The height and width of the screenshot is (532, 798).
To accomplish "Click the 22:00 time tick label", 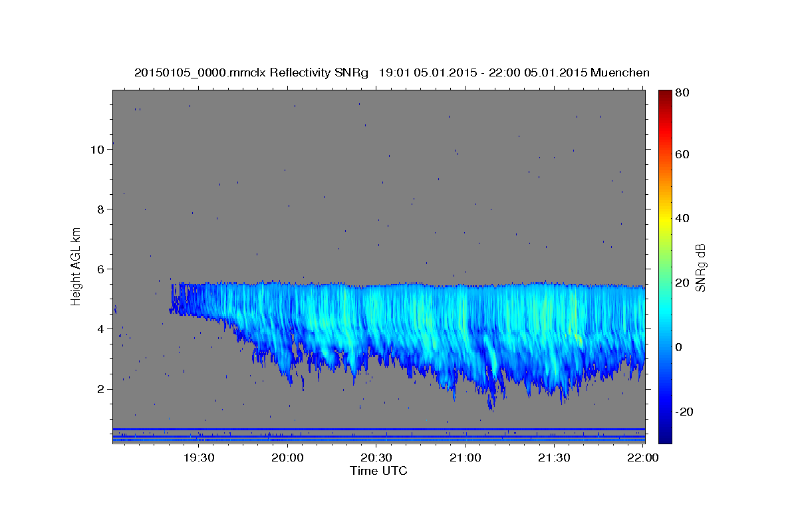I will click(x=642, y=458).
